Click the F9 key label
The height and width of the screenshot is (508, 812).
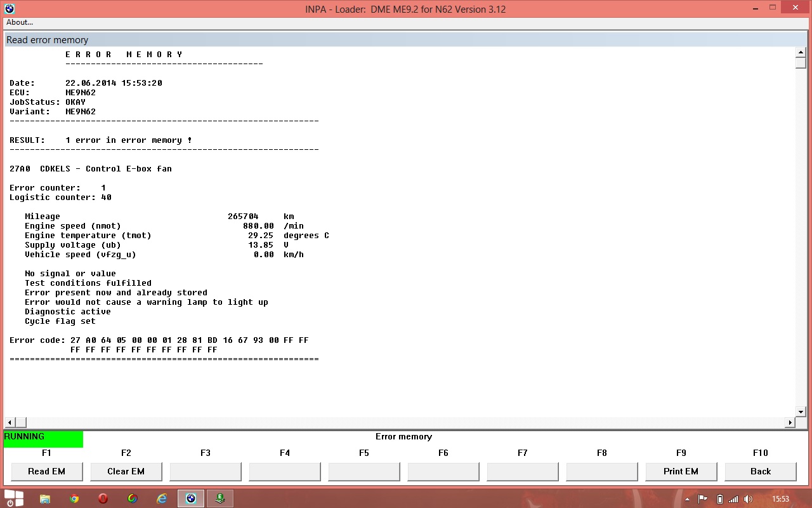[681, 453]
